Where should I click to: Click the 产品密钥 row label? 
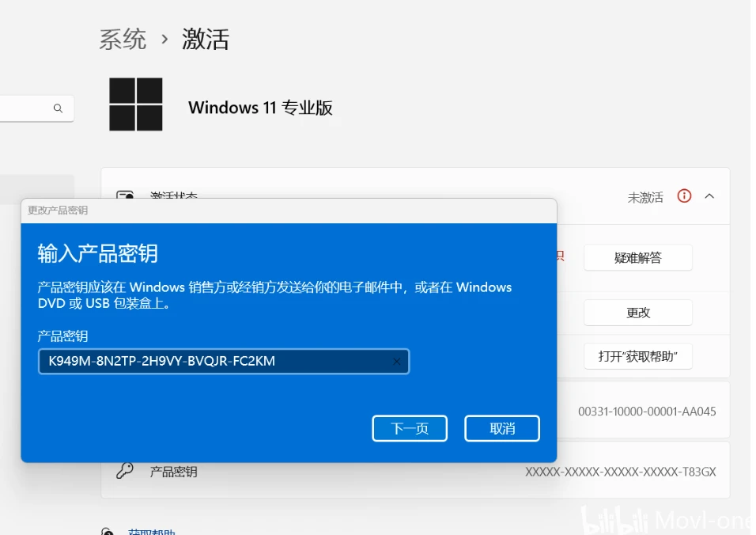pyautogui.click(x=173, y=472)
